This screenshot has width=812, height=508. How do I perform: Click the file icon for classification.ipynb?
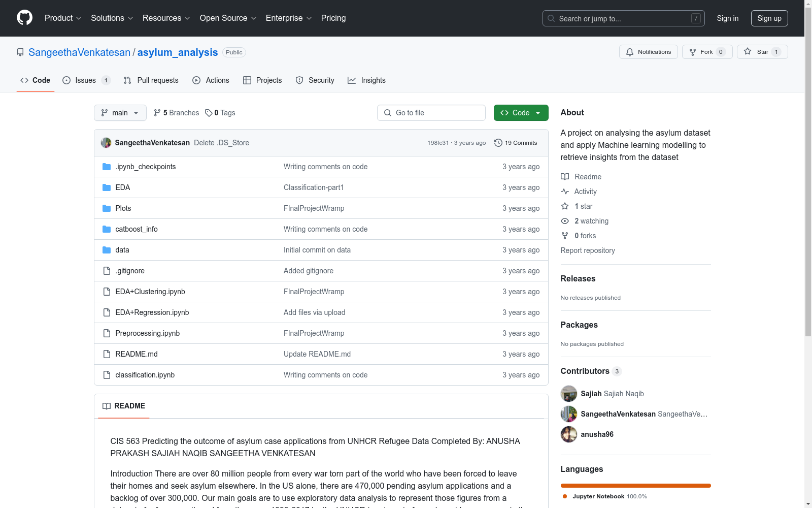pyautogui.click(x=107, y=375)
